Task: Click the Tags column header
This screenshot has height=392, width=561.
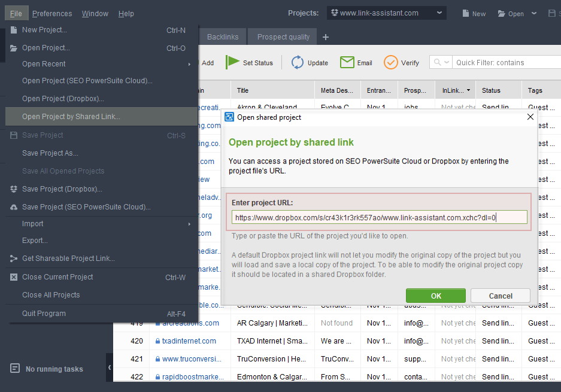Action: click(x=541, y=90)
